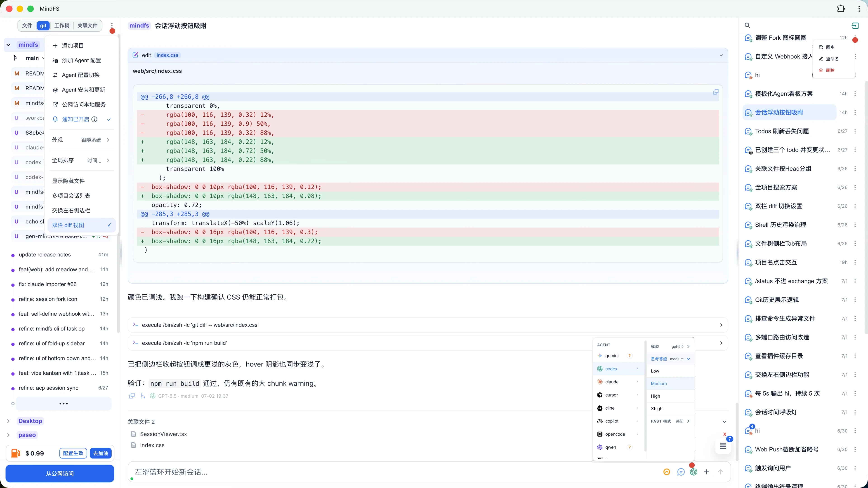Switch to the 工作树 tab
This screenshot has height=488, width=868.
pyautogui.click(x=62, y=26)
